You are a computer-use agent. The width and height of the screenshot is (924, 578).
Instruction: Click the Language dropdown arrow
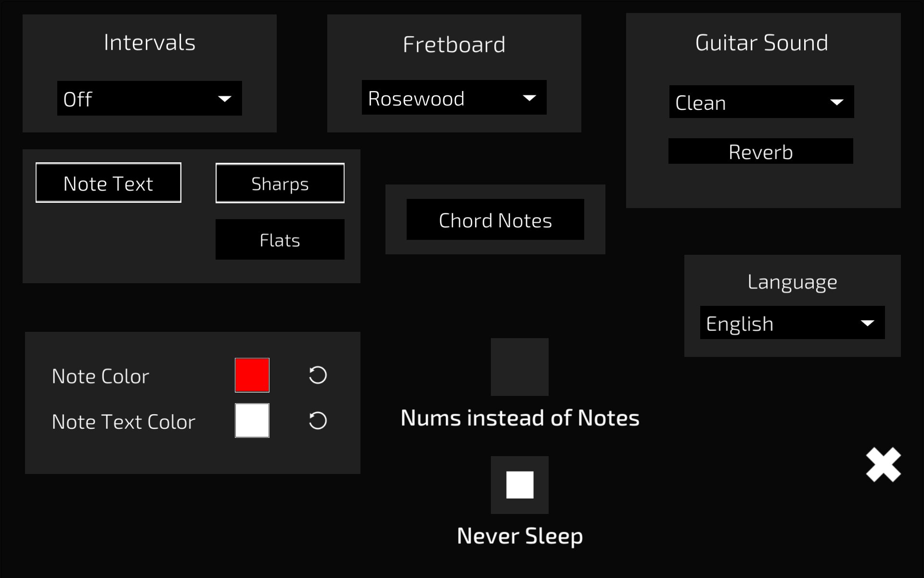point(867,323)
